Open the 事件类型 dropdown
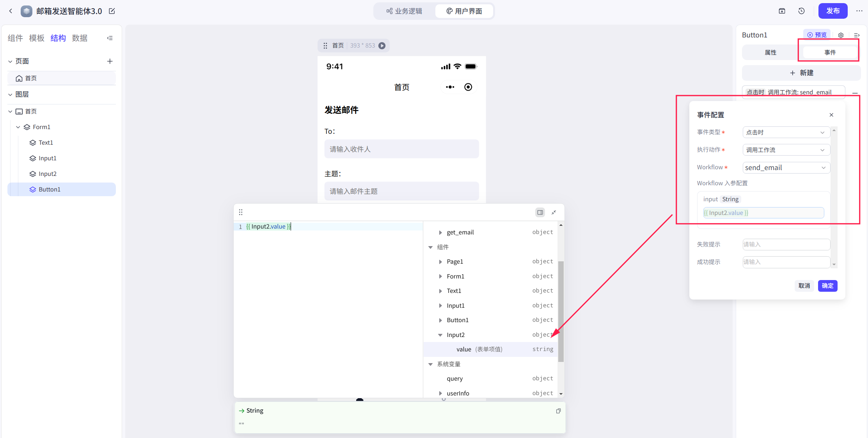This screenshot has width=868, height=438. click(786, 132)
